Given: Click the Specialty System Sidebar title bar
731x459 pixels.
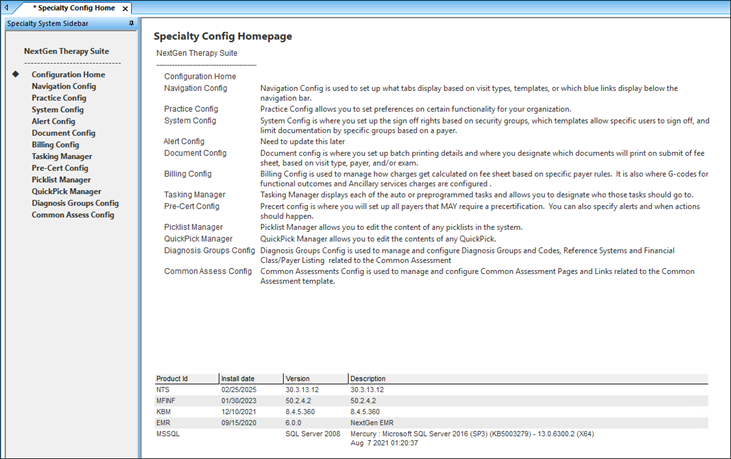Looking at the screenshot, I should (x=71, y=23).
